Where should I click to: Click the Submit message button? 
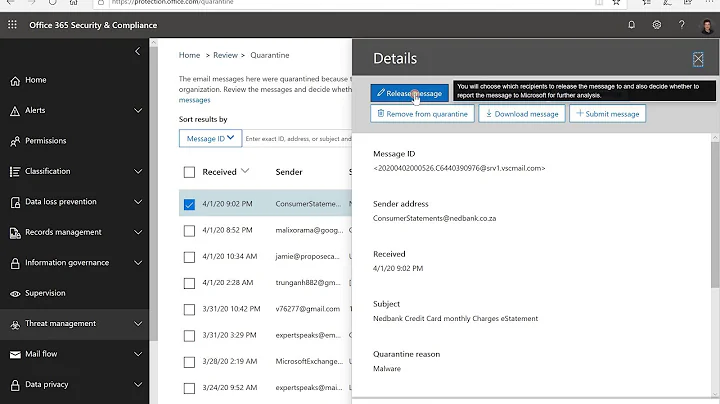(608, 114)
